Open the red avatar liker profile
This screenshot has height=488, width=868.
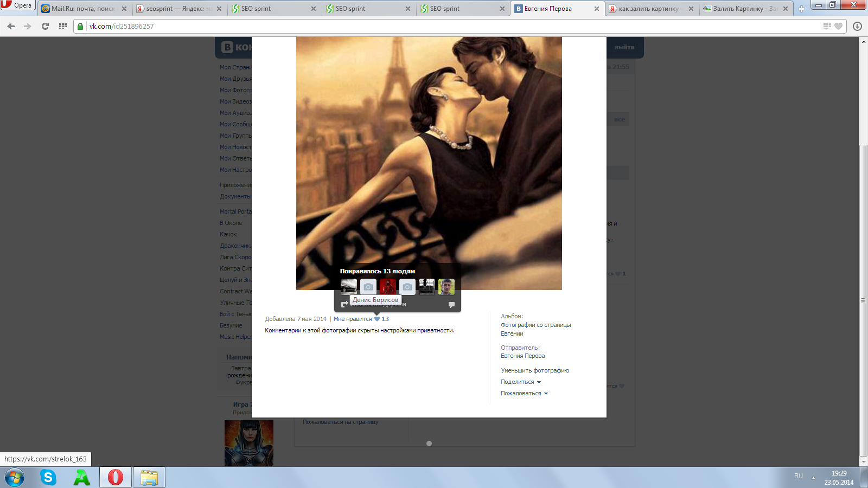click(x=388, y=287)
